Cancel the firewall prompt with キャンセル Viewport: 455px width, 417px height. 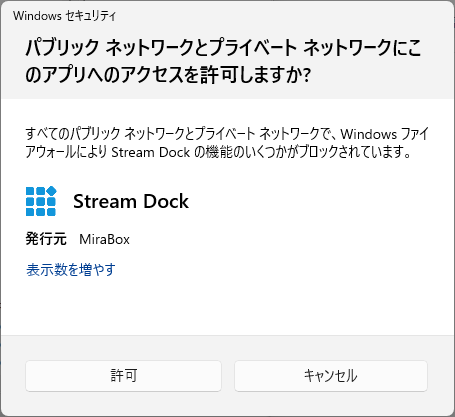coord(331,376)
